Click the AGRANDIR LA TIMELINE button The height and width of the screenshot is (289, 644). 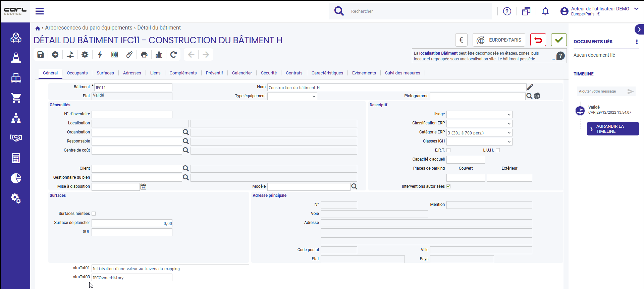613,129
